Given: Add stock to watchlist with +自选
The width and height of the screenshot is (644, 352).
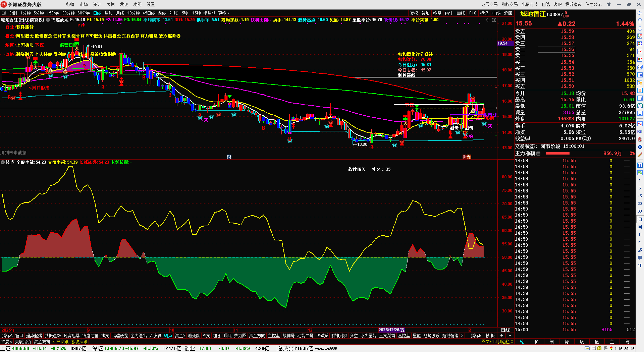Looking at the screenshot, I should (496, 13).
